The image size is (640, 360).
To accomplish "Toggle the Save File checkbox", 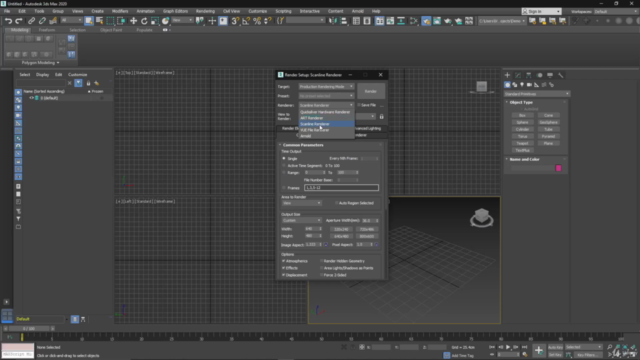I will coord(359,105).
